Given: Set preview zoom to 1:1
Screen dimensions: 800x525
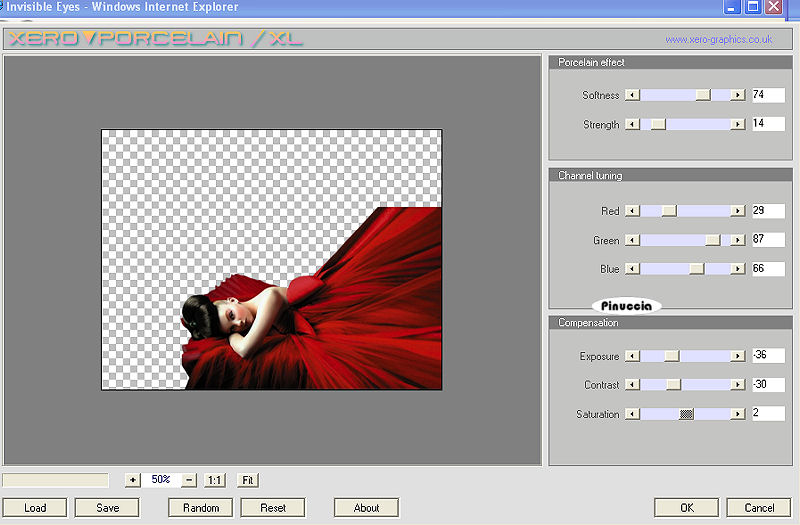Looking at the screenshot, I should pyautogui.click(x=214, y=480).
